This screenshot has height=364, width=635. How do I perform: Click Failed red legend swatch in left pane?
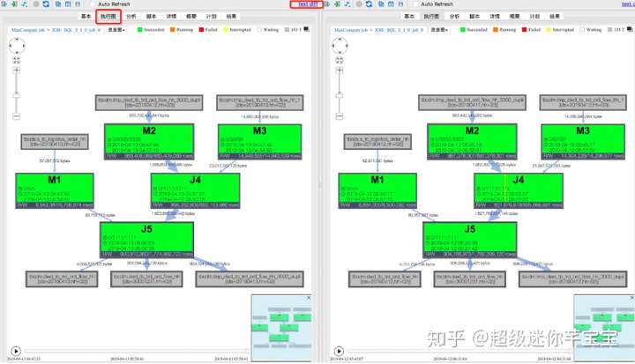coord(201,30)
